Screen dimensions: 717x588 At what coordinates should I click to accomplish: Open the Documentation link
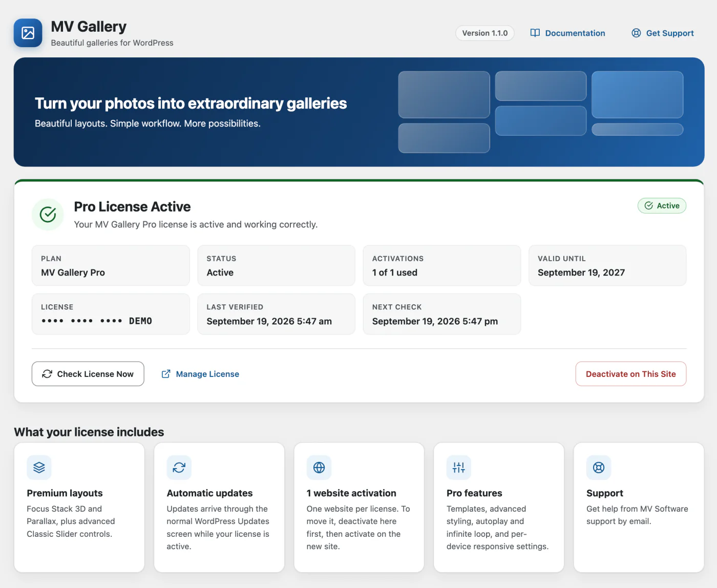coord(567,33)
